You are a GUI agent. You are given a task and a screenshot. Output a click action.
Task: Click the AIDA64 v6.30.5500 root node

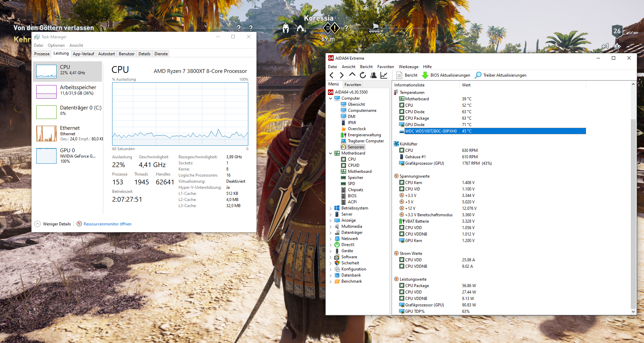(348, 92)
